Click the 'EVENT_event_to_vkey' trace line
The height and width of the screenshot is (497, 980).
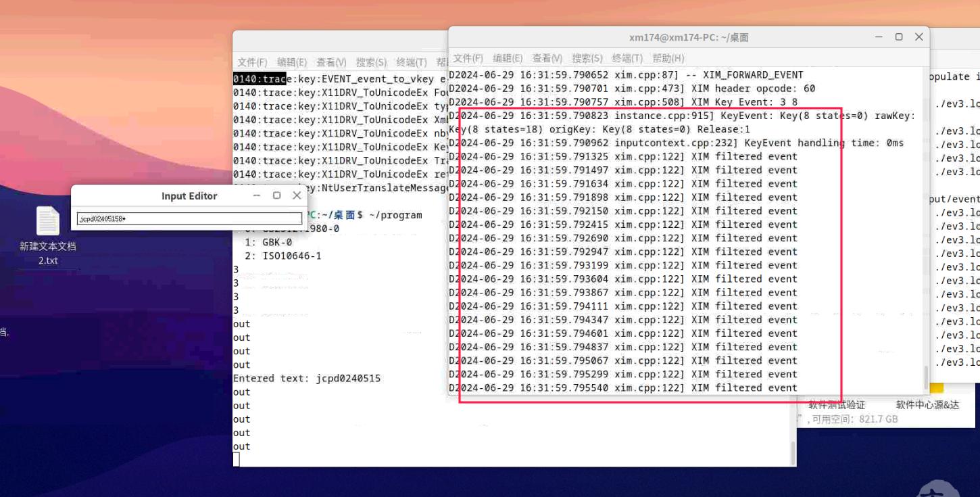(x=340, y=78)
